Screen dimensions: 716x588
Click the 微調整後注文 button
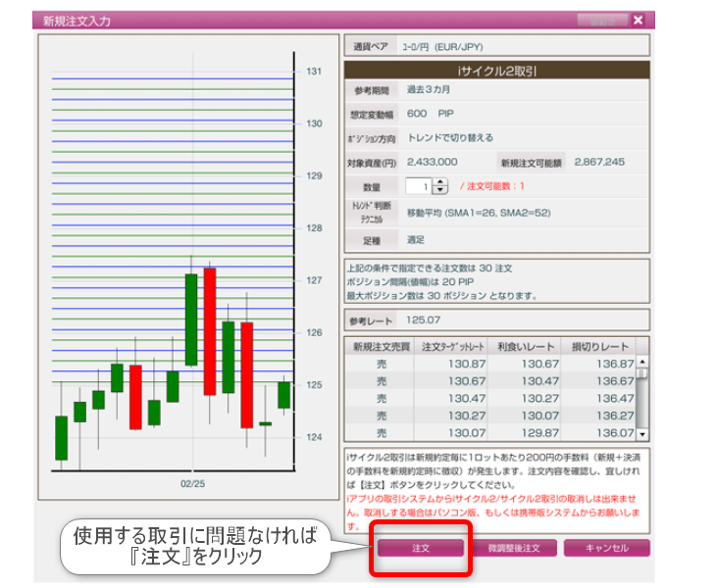coord(515,549)
